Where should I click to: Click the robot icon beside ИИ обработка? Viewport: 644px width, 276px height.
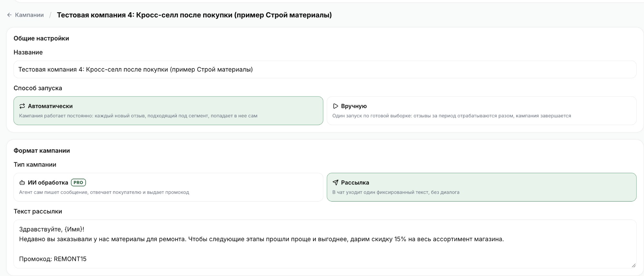pyautogui.click(x=22, y=182)
